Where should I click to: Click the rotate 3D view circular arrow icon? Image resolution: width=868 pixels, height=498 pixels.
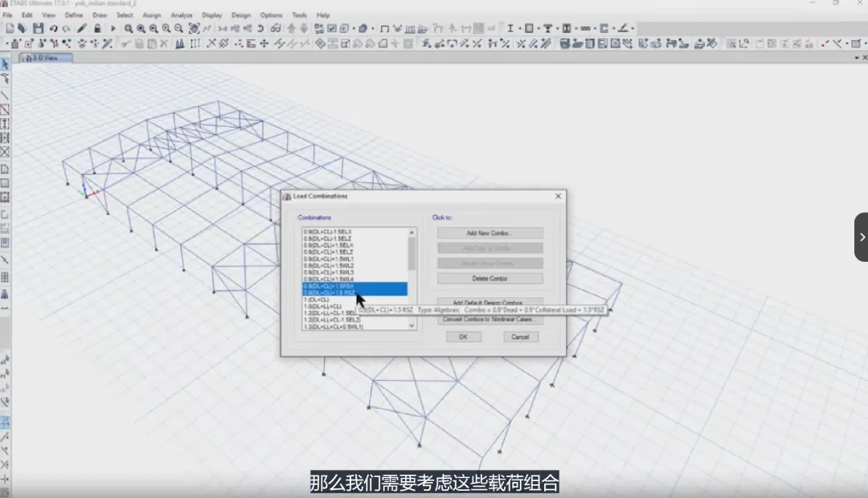point(260,28)
